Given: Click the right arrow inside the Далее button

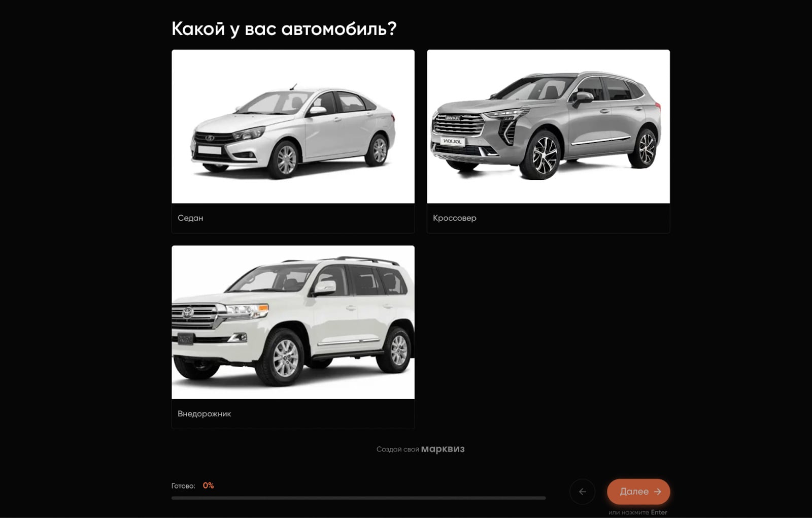Looking at the screenshot, I should pos(658,492).
